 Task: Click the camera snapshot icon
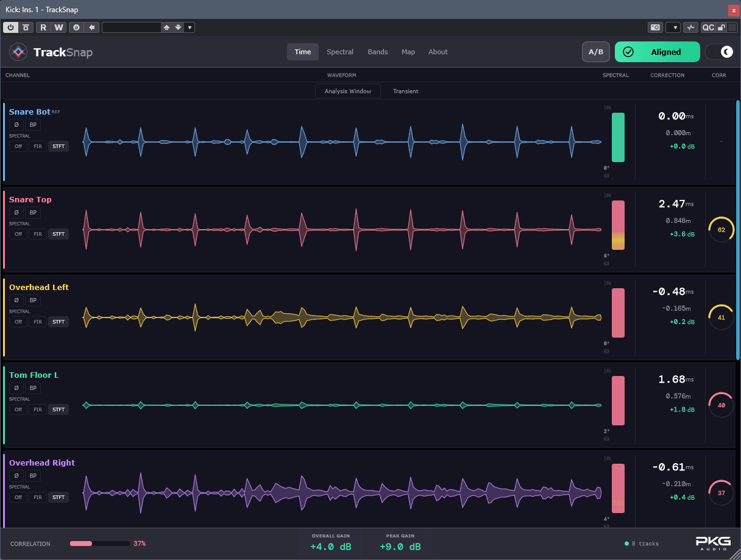tap(655, 27)
